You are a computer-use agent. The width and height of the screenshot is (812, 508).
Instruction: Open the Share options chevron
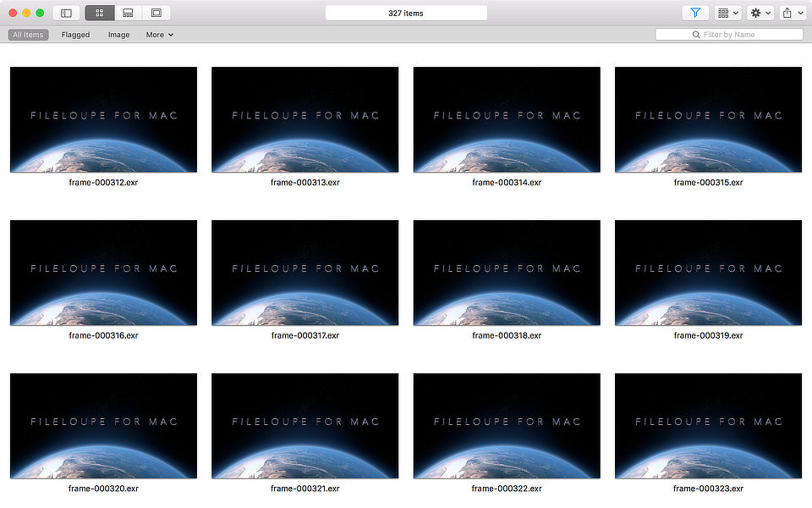tap(800, 12)
